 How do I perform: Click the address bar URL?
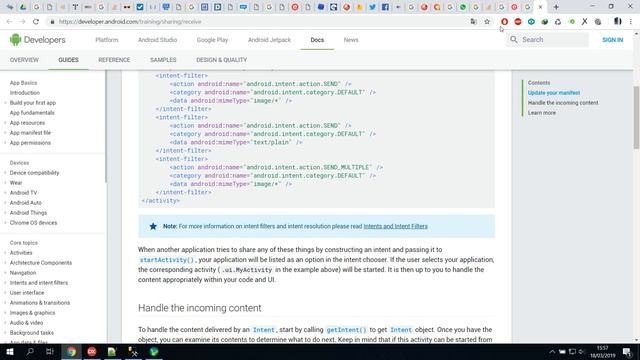(x=130, y=22)
